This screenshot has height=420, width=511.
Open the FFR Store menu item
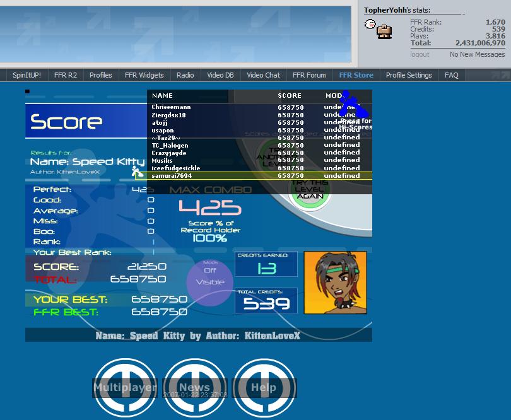point(356,75)
